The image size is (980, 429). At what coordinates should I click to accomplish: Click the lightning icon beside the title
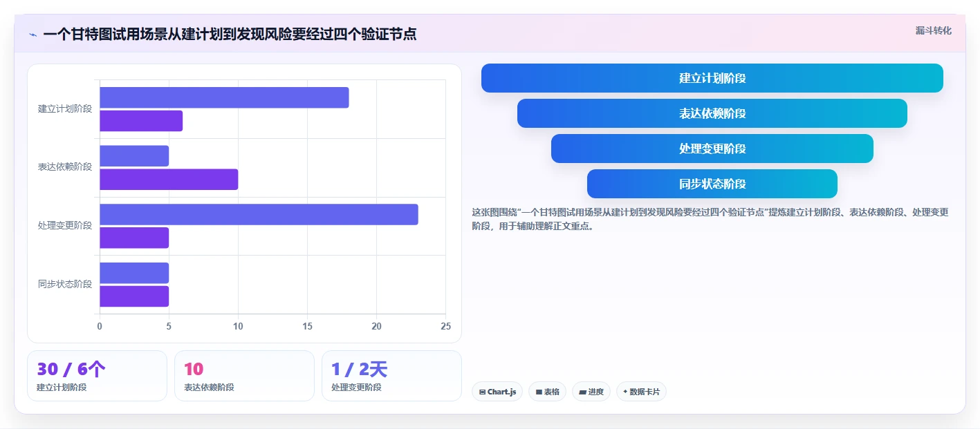pos(33,35)
